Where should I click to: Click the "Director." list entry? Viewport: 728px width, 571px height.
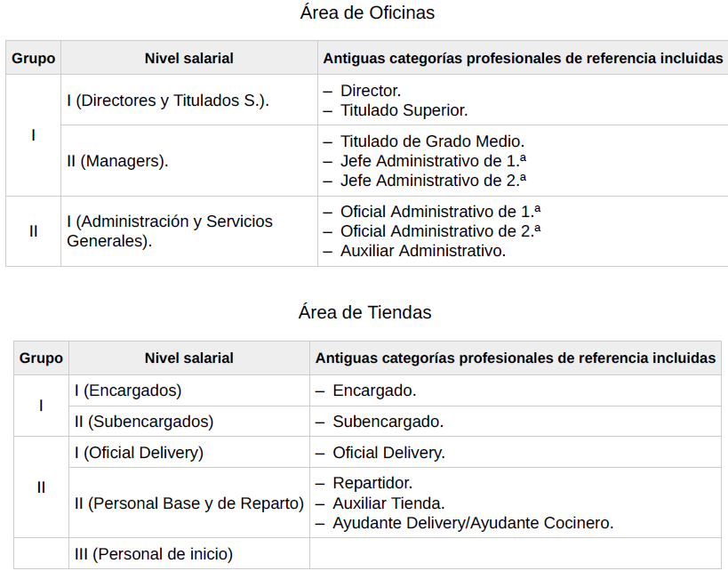pyautogui.click(x=371, y=91)
